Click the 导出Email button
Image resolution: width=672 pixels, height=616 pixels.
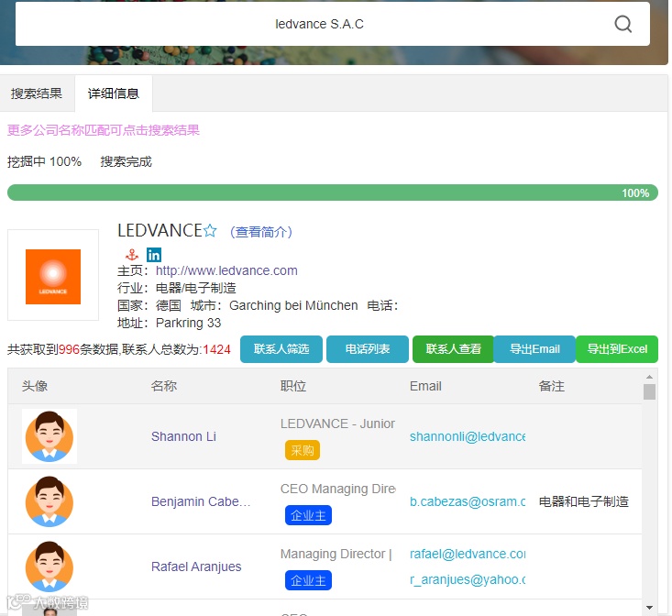tap(534, 349)
